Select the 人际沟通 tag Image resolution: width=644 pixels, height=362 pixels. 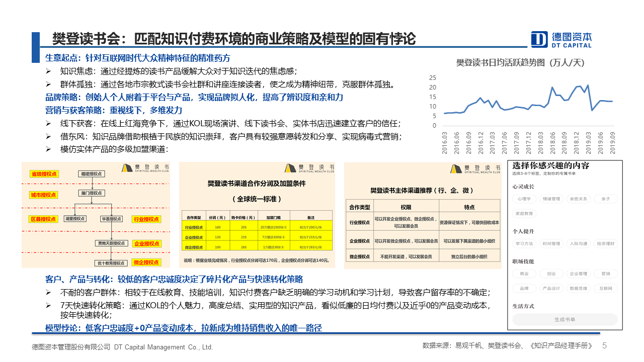click(x=579, y=244)
